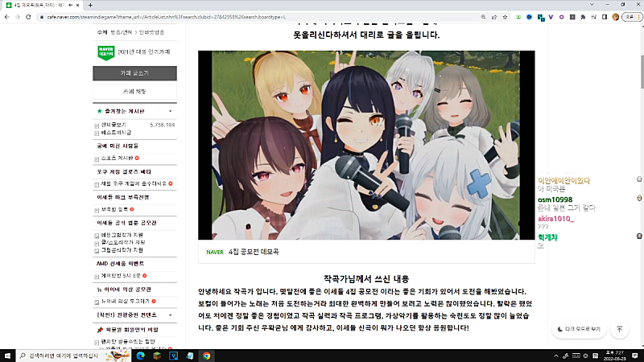Open the Chrome update menu (오류) button
Viewport: 644px width, 362px height.
tap(632, 17)
